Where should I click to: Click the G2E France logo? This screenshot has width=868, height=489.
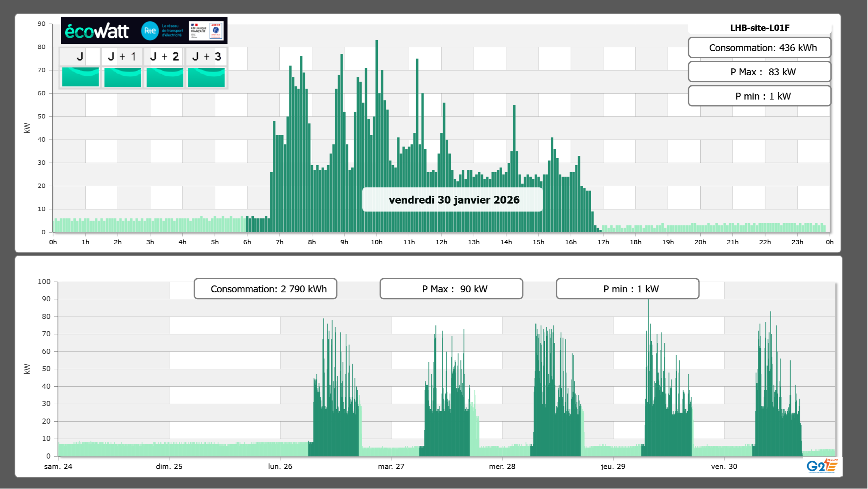click(822, 466)
